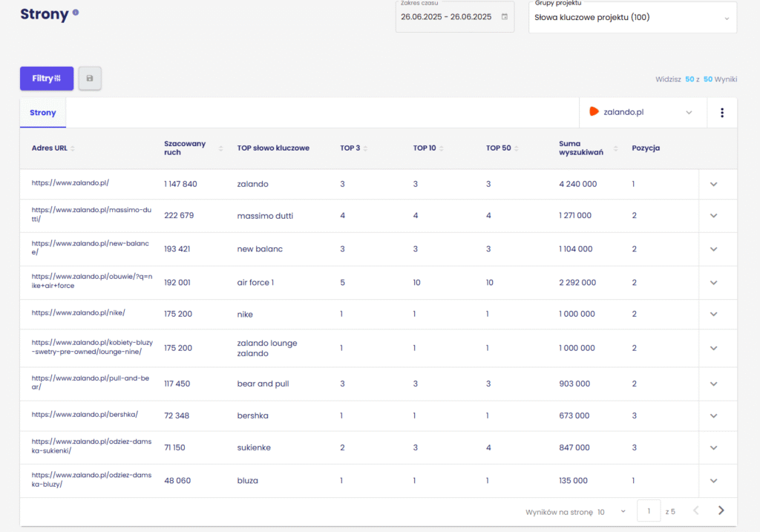Open the zalando.pl/bershka/ URL

(85, 414)
